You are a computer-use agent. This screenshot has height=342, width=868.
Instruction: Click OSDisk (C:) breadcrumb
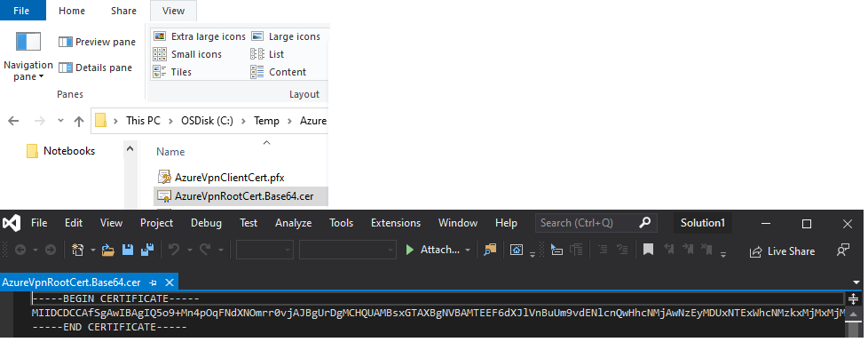(208, 121)
